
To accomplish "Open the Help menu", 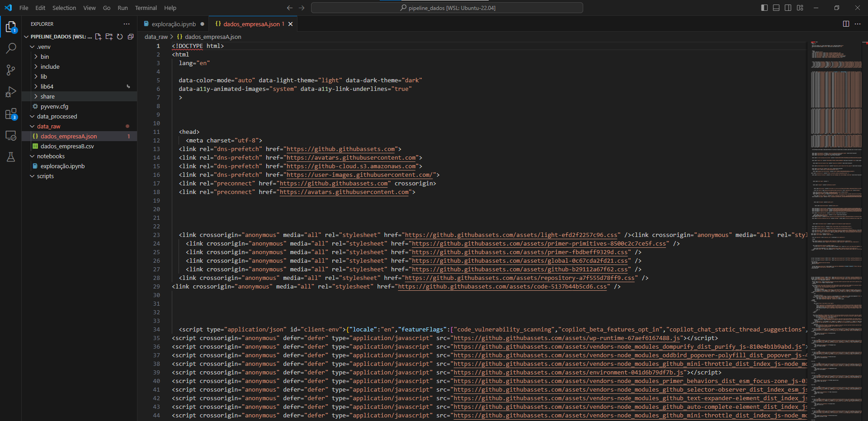I will point(170,8).
